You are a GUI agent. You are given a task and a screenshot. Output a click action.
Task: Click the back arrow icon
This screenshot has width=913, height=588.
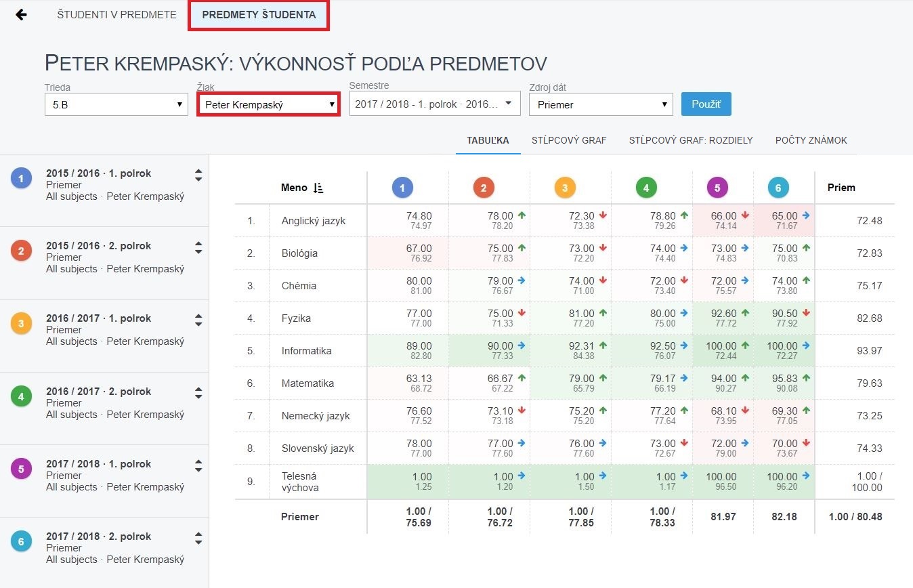[21, 14]
